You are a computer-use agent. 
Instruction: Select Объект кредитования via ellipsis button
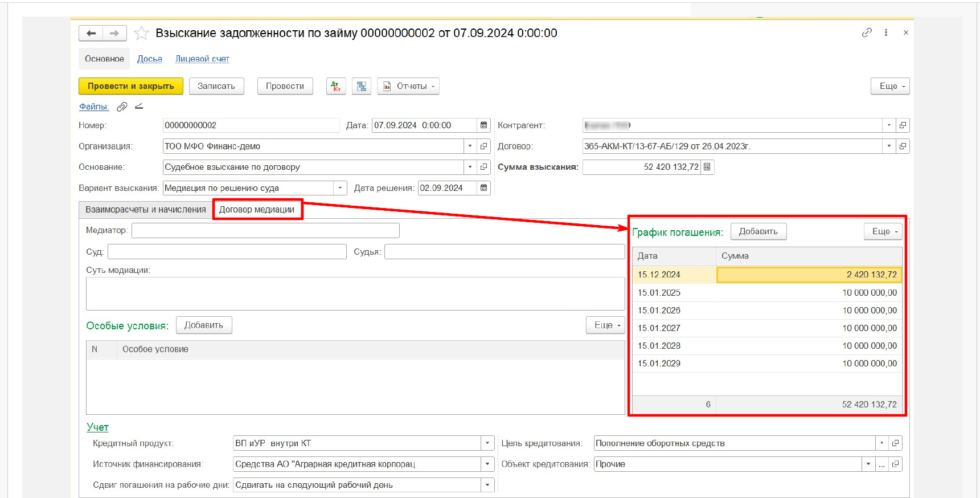[x=881, y=464]
